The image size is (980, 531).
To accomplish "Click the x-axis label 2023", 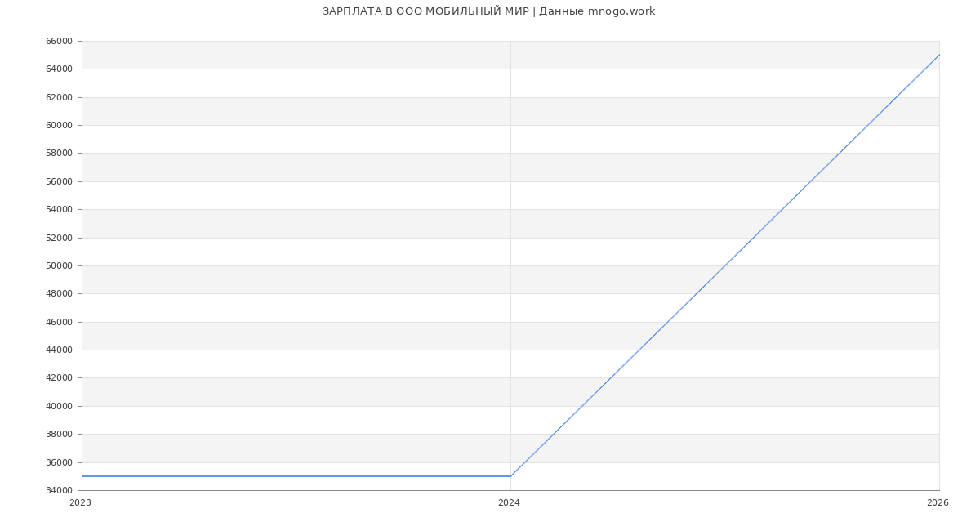I will tap(81, 503).
